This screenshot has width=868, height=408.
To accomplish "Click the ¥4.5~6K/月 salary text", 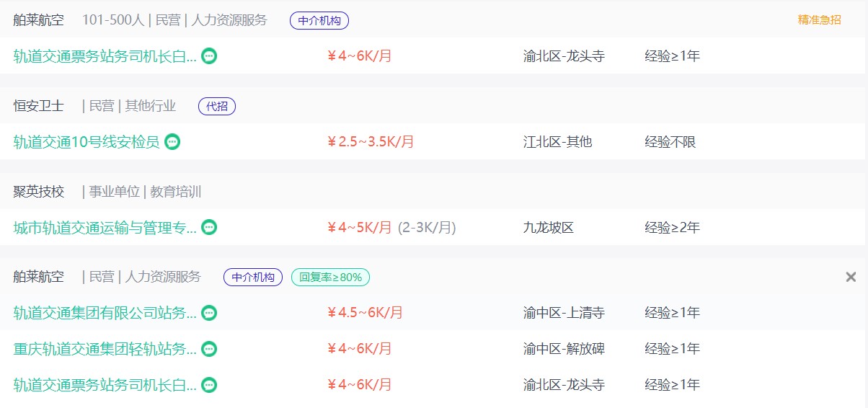I will click(x=365, y=313).
